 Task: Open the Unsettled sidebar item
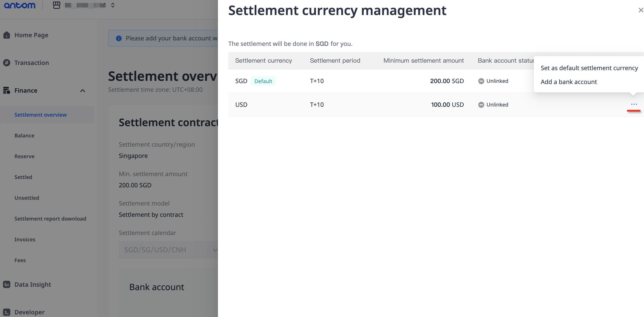pos(27,198)
